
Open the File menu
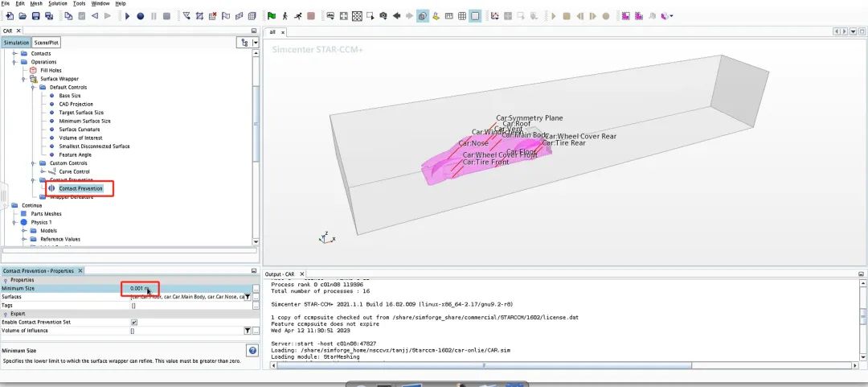point(5,3)
